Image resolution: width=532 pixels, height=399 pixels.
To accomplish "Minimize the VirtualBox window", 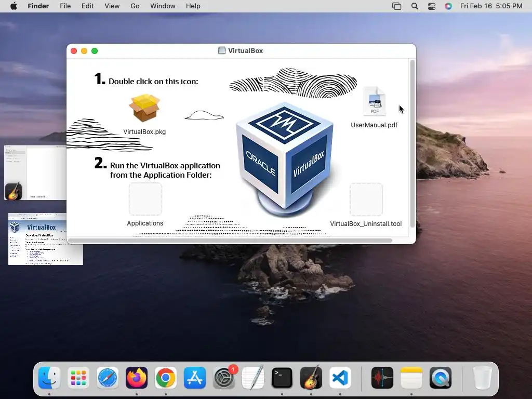I will coord(84,51).
